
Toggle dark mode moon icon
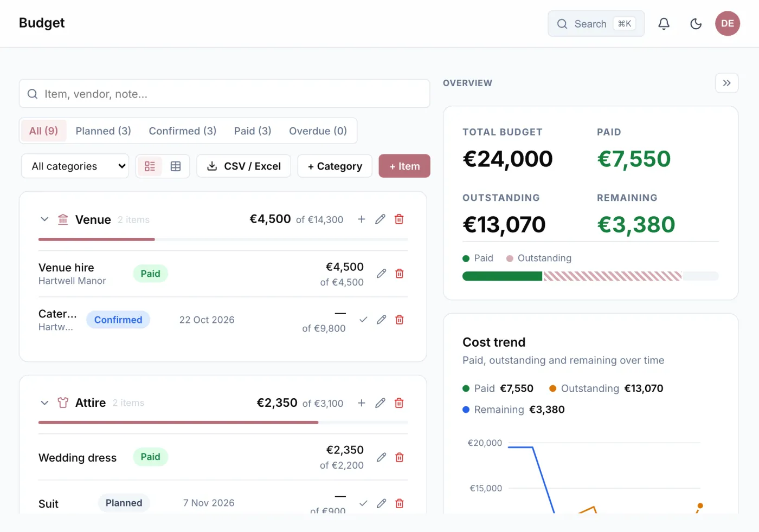696,23
